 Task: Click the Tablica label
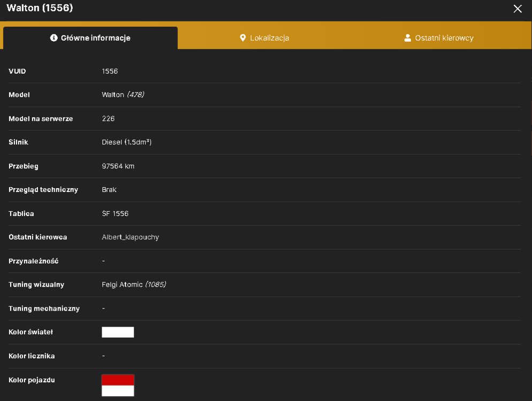pos(21,213)
